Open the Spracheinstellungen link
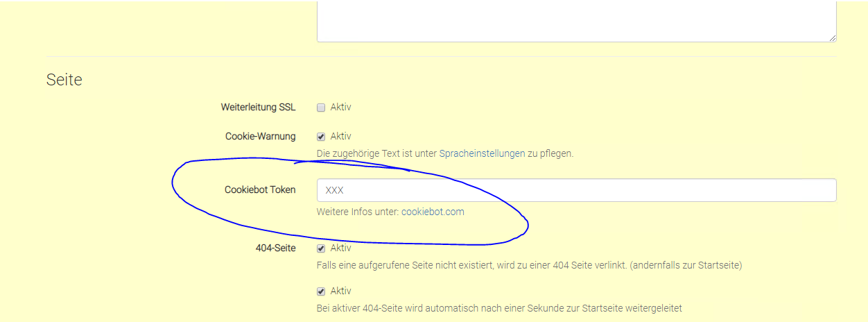Viewport: 868px width, 322px height. (482, 153)
